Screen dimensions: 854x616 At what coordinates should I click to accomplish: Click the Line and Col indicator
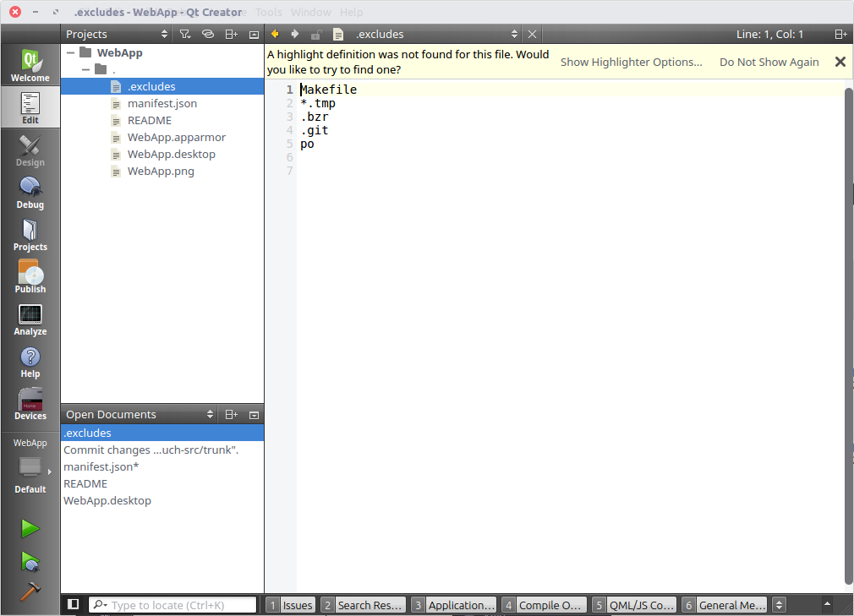769,35
